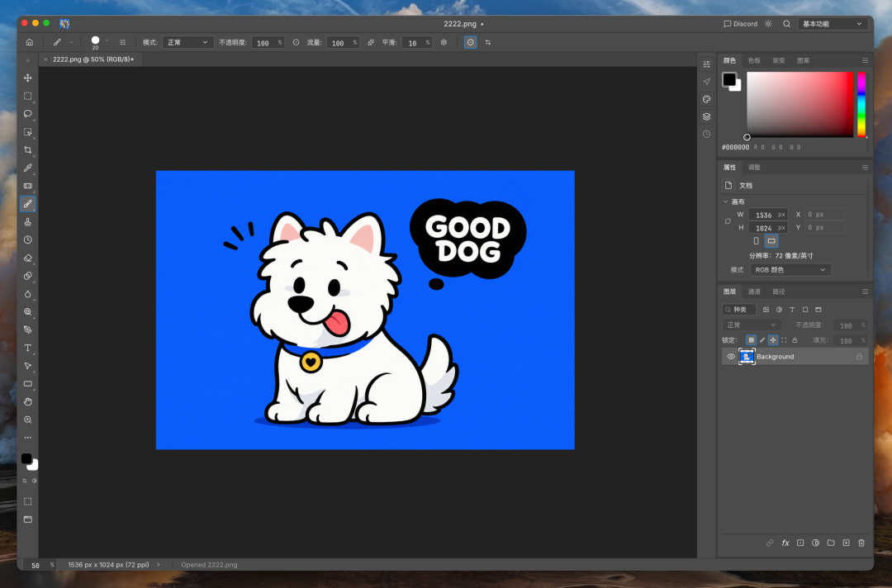Open layer blend mode dropdown

751,325
